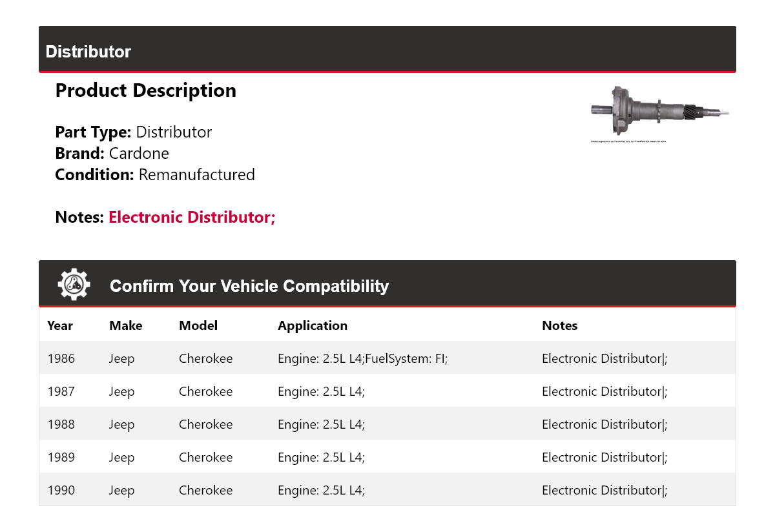
Task: Select the 1989 year cell
Action: 61,457
